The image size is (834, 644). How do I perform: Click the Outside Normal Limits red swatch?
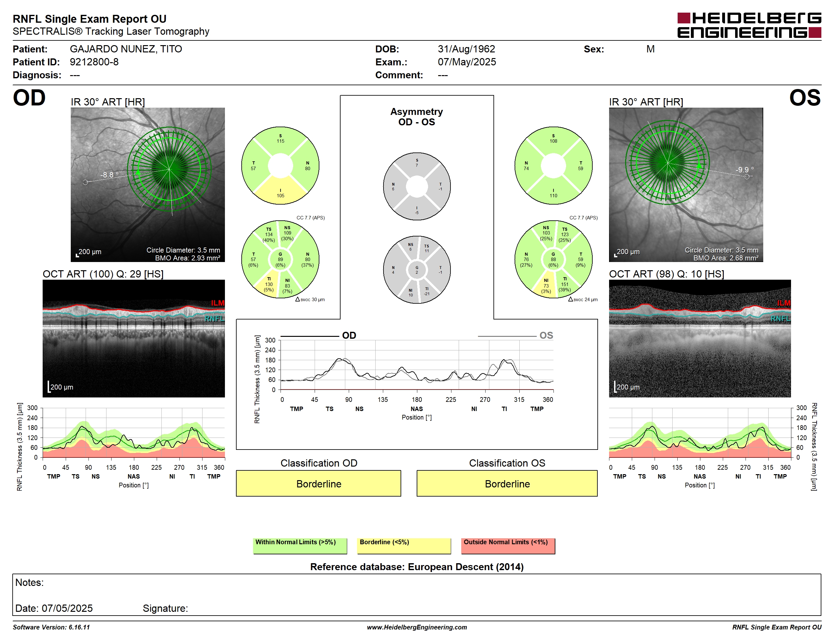[x=508, y=546]
